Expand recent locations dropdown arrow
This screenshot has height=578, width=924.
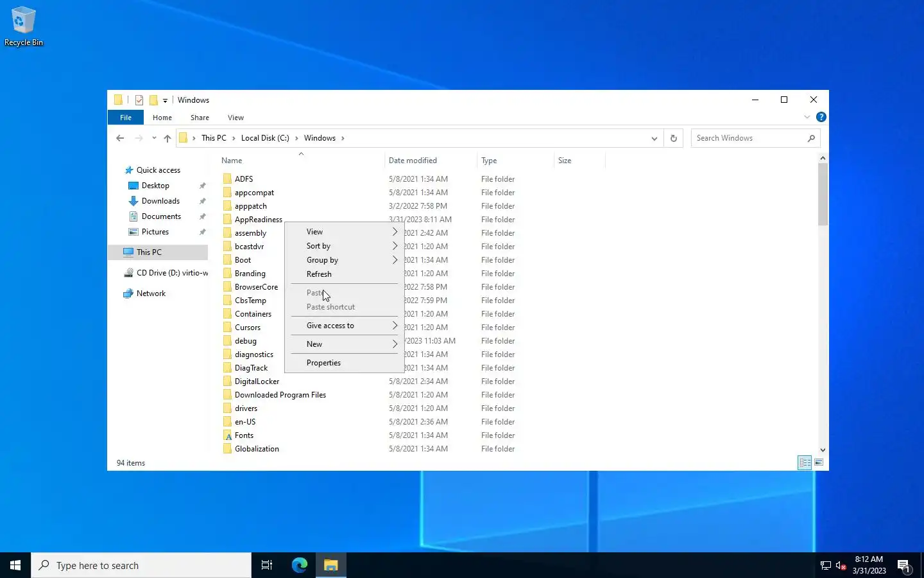[x=154, y=138]
